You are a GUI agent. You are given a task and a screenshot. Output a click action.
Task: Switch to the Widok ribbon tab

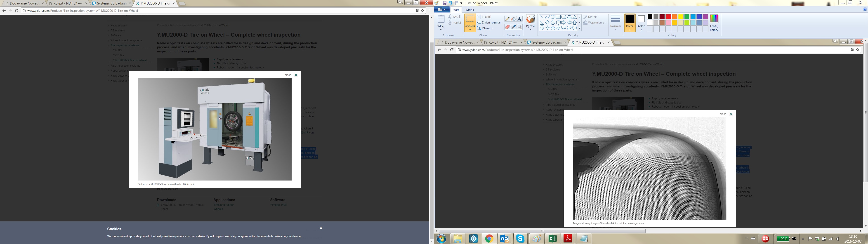click(469, 10)
